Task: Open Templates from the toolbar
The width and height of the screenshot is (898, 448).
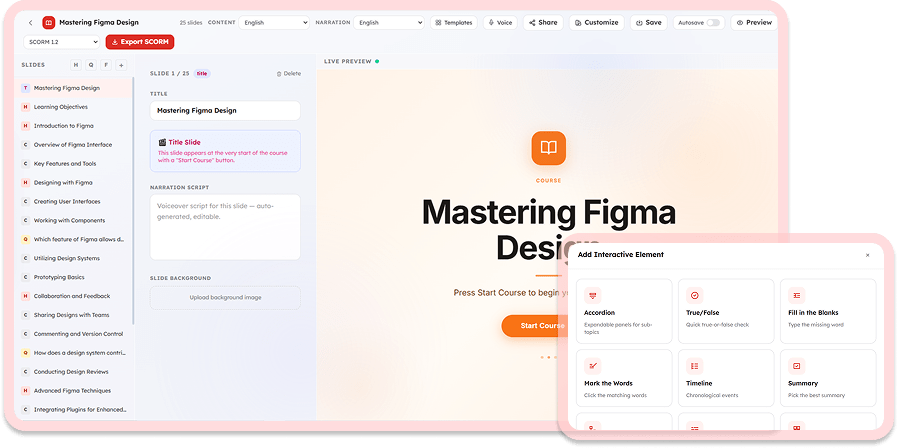Action: [454, 23]
